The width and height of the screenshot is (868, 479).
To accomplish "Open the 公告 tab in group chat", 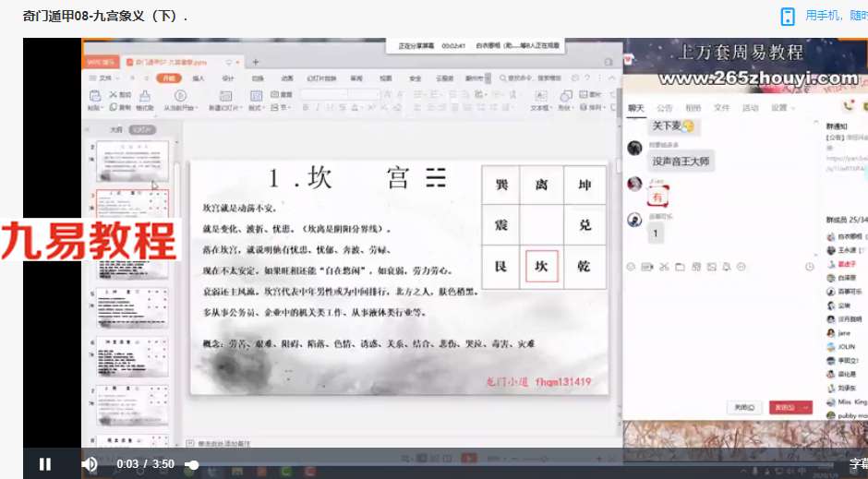I will (x=664, y=108).
